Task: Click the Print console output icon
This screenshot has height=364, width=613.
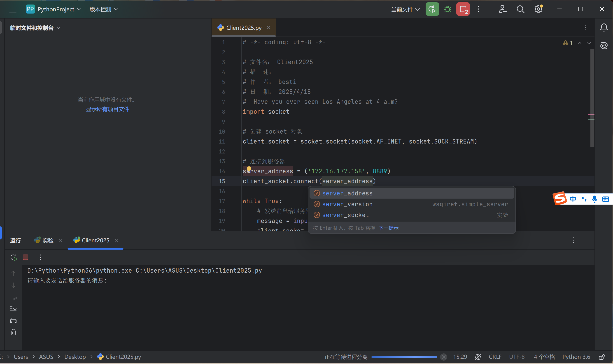Action: 13,321
